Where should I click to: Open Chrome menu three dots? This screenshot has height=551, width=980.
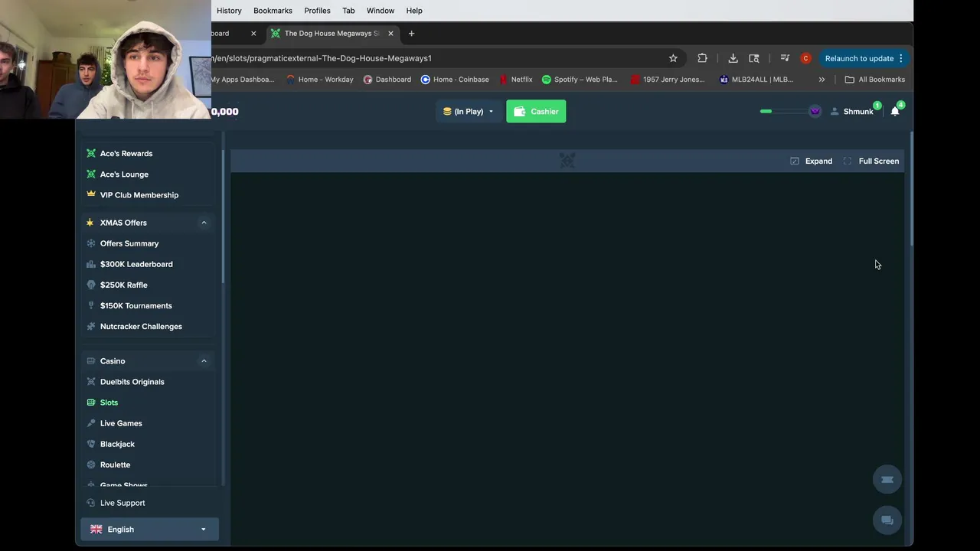click(901, 58)
